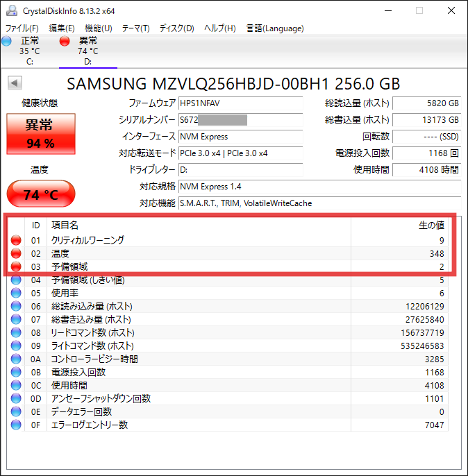
Task: Click red status icon for クリティカルワーニング row
Action: [x=16, y=240]
